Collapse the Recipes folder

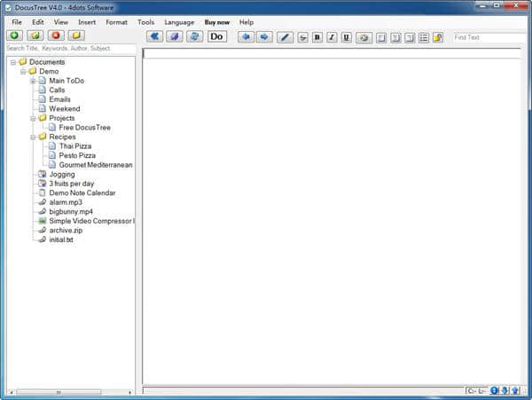(x=33, y=137)
